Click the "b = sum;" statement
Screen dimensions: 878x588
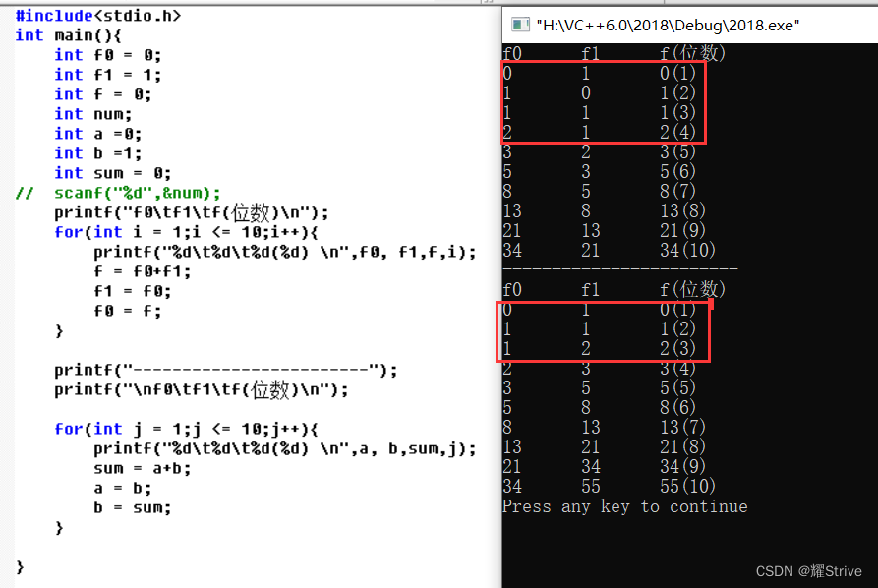click(132, 508)
